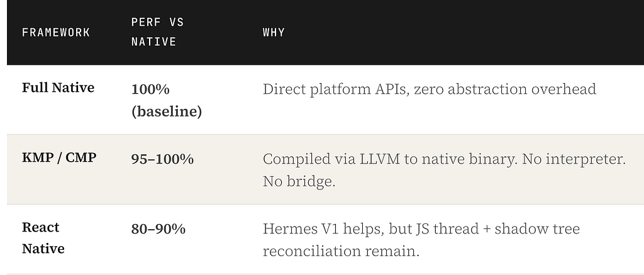
Task: Select the Full Native framework cell
Action: 58,87
